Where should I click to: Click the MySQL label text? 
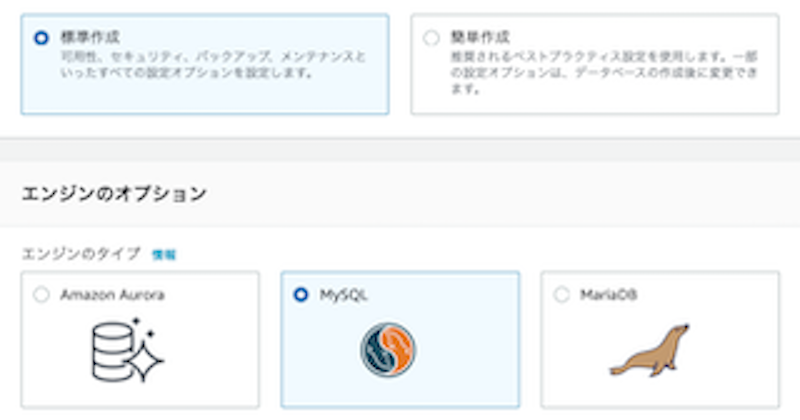pyautogui.click(x=343, y=295)
